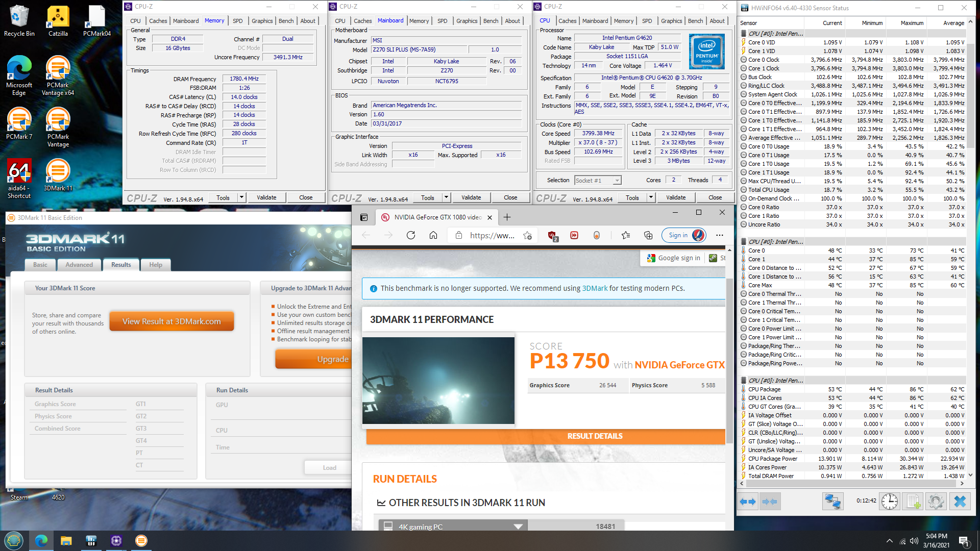The image size is (980, 551).
Task: Open File Explorer from the taskbar
Action: point(66,540)
